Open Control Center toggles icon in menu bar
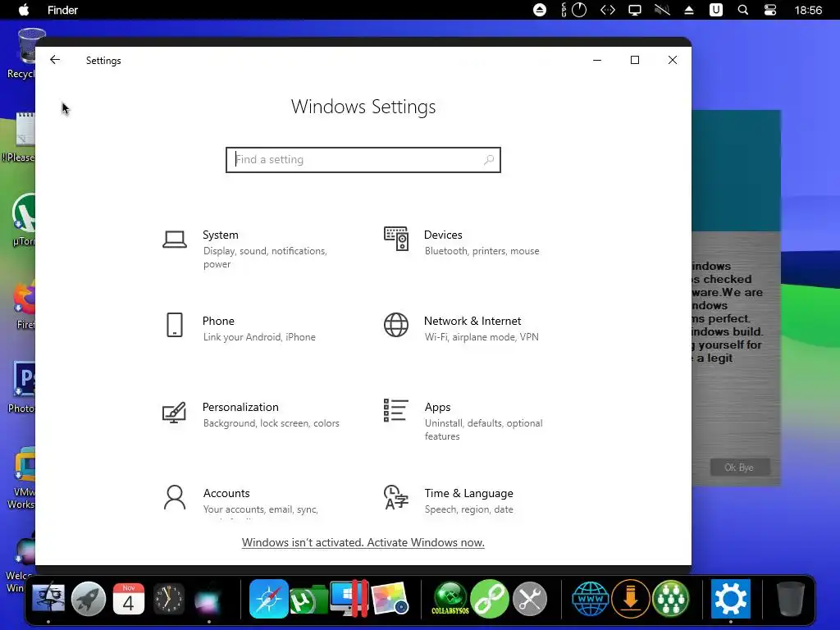This screenshot has width=840, height=630. pyautogui.click(x=769, y=10)
